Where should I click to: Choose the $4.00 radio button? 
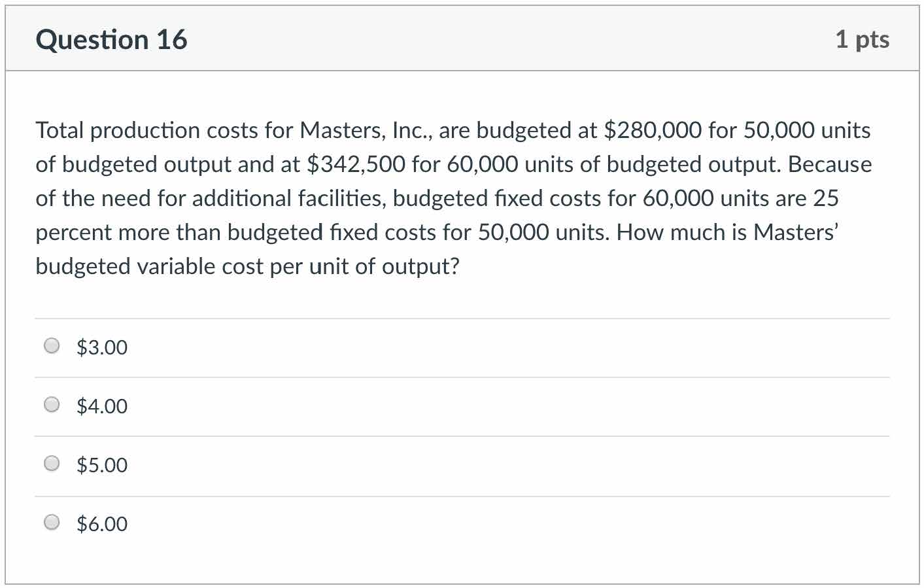[52, 405]
